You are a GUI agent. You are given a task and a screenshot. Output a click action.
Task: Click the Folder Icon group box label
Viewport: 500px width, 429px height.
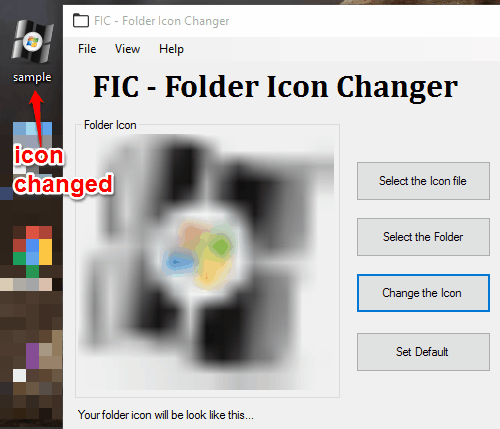click(x=110, y=125)
